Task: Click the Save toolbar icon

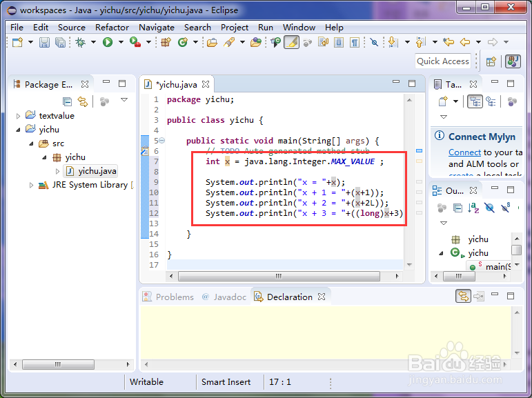Action: pos(44,42)
